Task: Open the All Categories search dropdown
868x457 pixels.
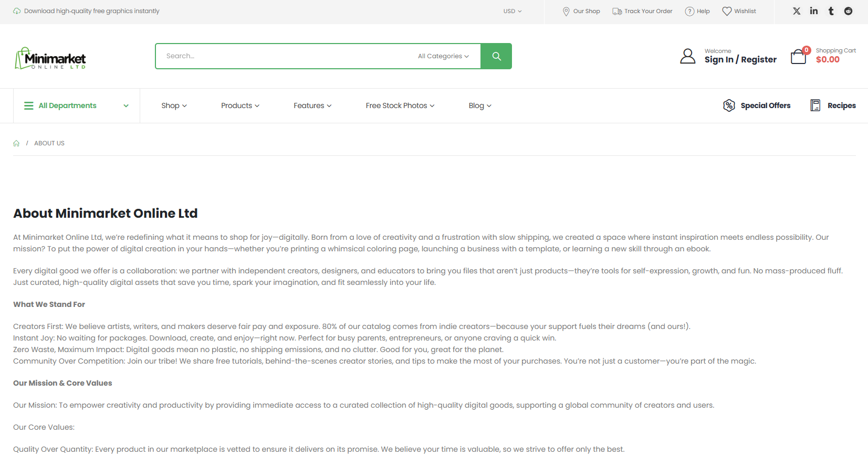Action: (x=443, y=56)
